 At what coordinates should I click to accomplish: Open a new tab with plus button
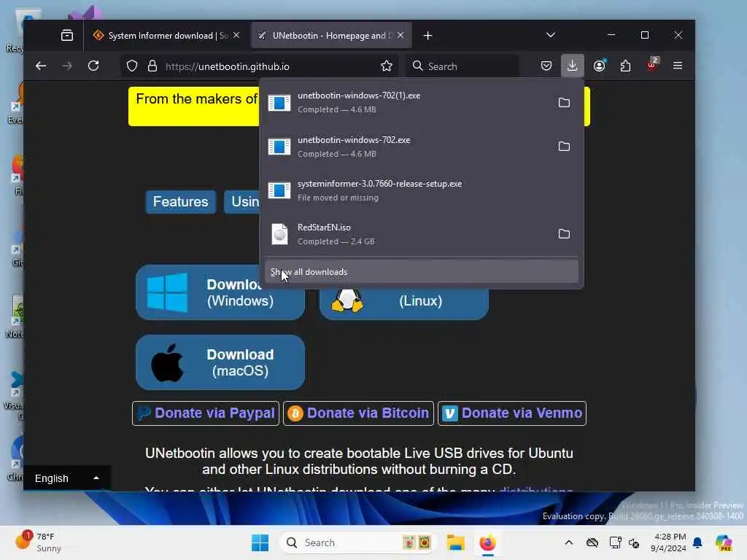[427, 36]
